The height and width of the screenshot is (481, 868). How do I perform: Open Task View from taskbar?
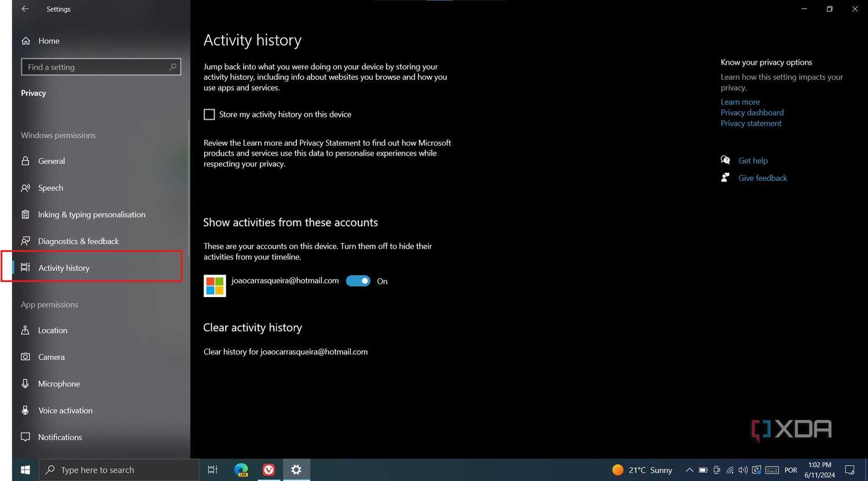(212, 470)
